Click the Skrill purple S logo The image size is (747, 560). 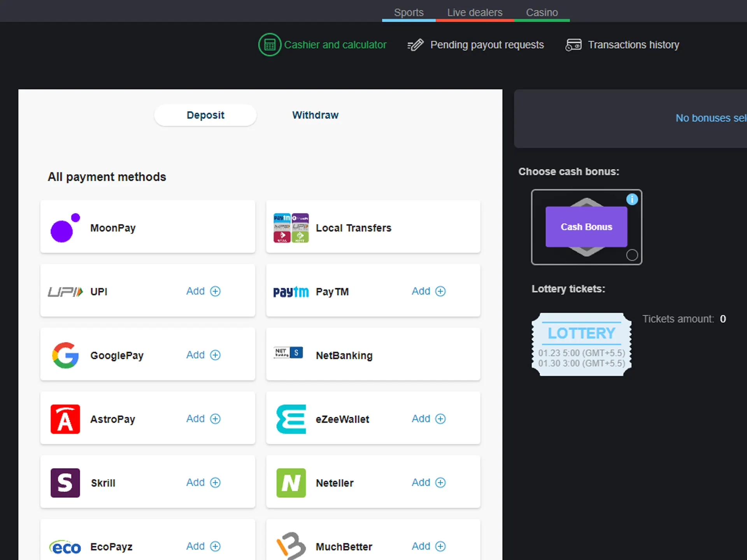(x=65, y=483)
